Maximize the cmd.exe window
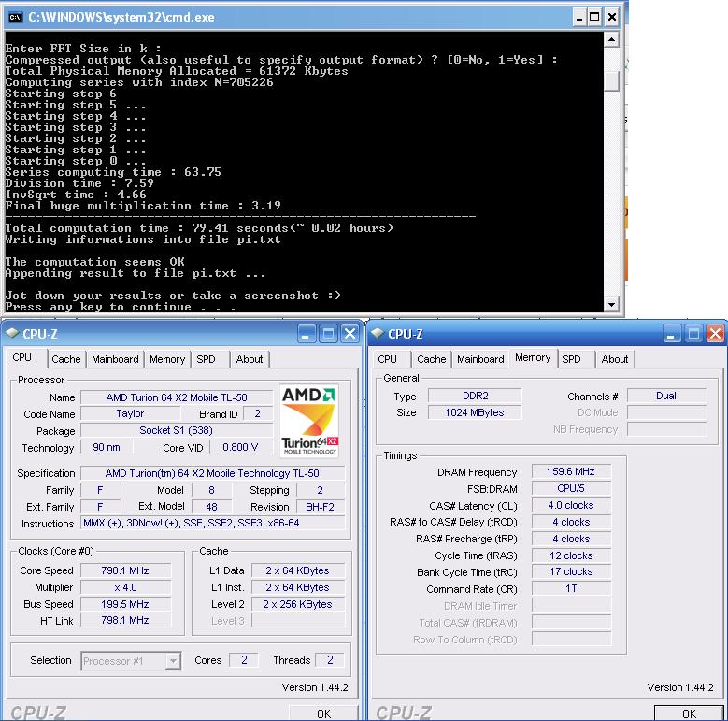728x721 pixels. [x=594, y=17]
